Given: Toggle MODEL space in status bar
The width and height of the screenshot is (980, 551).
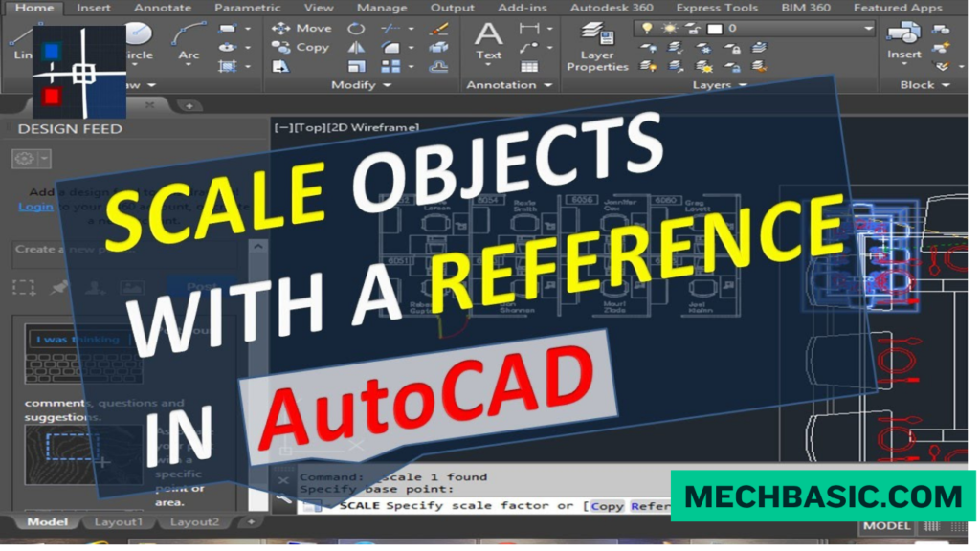Looking at the screenshot, I should (x=886, y=526).
